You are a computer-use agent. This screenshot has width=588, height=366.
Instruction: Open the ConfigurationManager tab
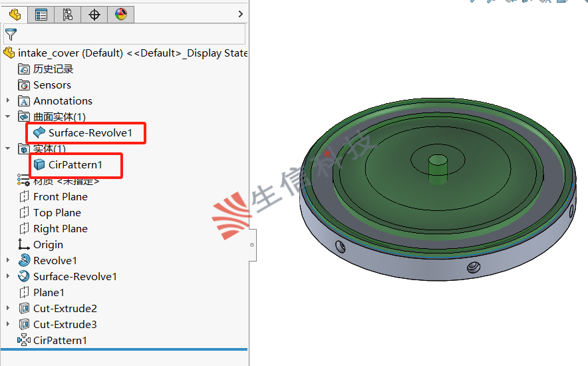pos(68,14)
